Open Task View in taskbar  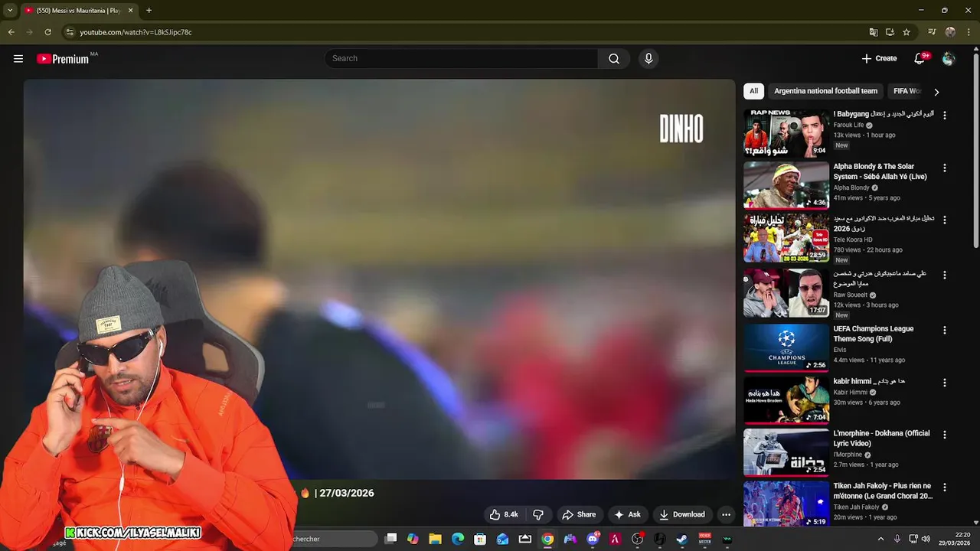coord(390,539)
